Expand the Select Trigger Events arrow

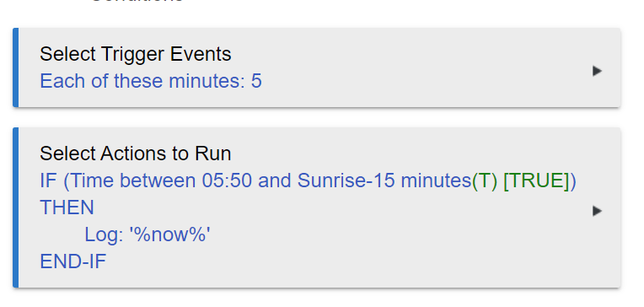pyautogui.click(x=597, y=71)
